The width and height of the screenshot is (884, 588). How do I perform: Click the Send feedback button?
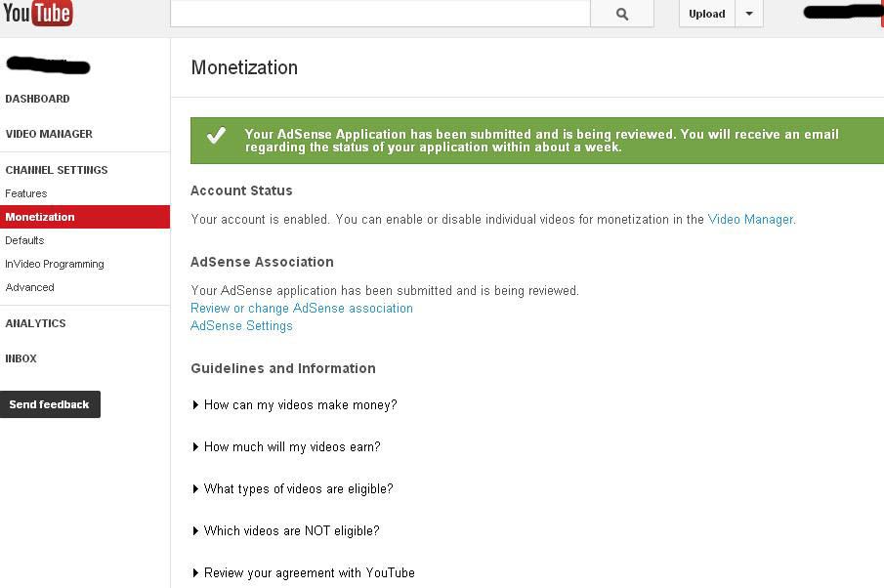coord(50,404)
